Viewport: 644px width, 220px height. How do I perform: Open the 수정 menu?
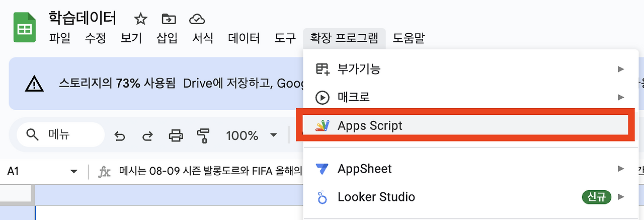click(96, 38)
